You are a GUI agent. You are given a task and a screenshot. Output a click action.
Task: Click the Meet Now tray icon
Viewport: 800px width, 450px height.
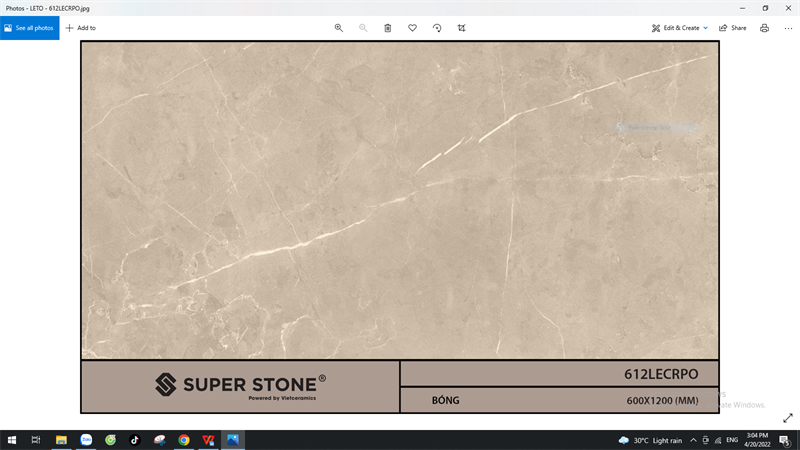706,440
